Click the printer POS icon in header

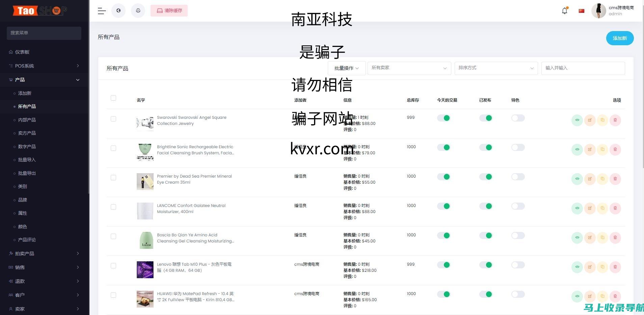click(138, 10)
